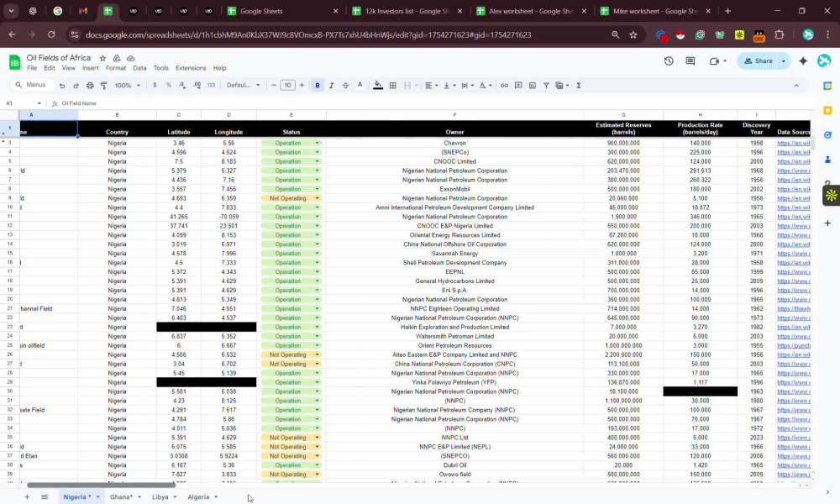Open text color picker

click(x=360, y=85)
